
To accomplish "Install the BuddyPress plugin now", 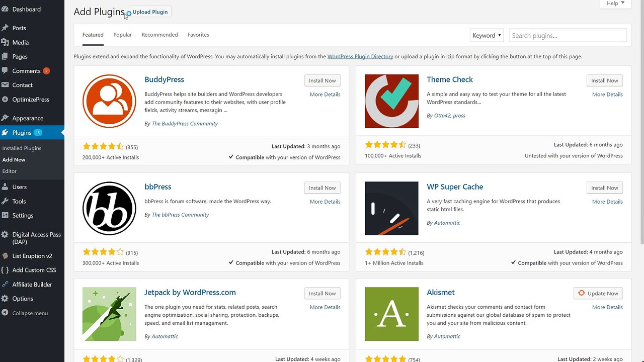I will [x=323, y=80].
